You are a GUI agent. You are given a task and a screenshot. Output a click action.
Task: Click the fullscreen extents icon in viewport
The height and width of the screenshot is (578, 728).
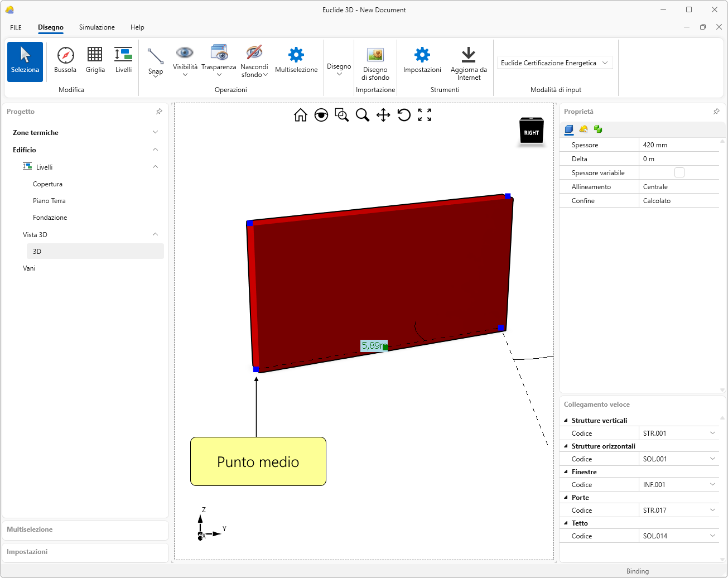(425, 115)
